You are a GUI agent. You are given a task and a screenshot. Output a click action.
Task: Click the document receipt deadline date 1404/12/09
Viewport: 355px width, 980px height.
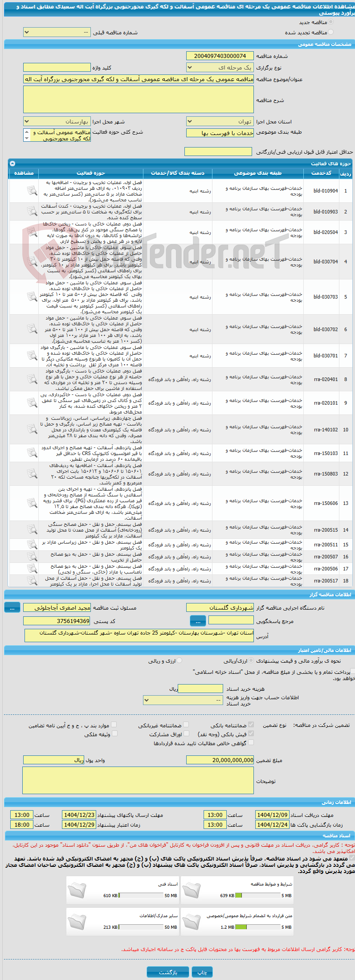click(x=272, y=815)
